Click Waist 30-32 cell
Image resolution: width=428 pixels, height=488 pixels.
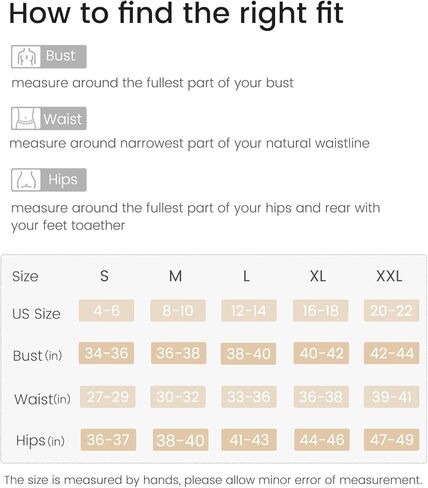pos(178,397)
